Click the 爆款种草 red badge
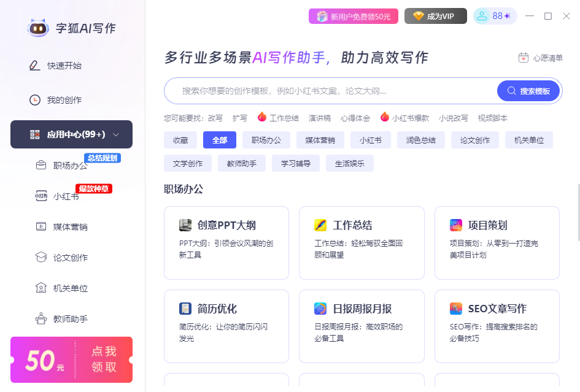 click(94, 188)
